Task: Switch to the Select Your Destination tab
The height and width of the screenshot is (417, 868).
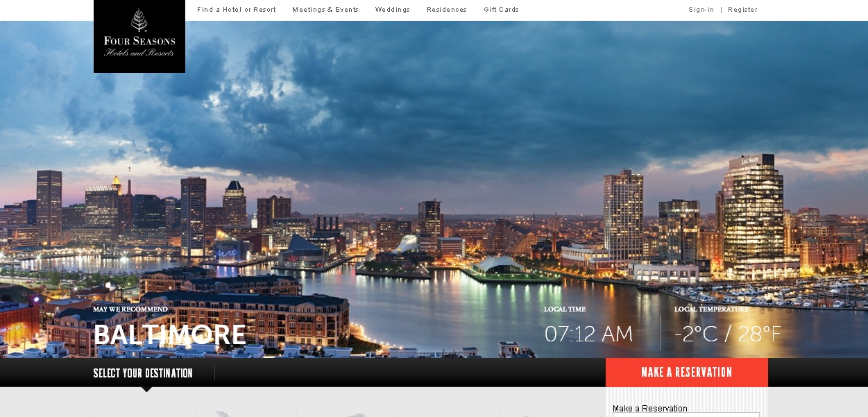Action: [x=143, y=373]
